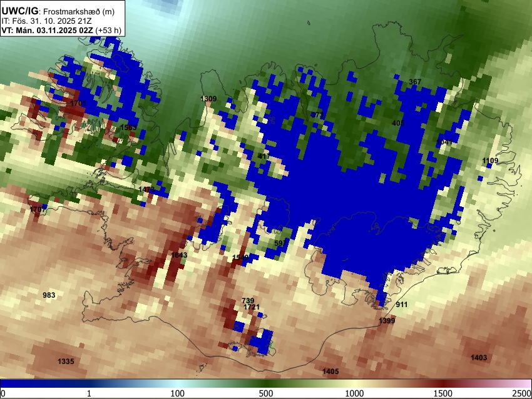Click the 367 value on the map

tap(415, 82)
